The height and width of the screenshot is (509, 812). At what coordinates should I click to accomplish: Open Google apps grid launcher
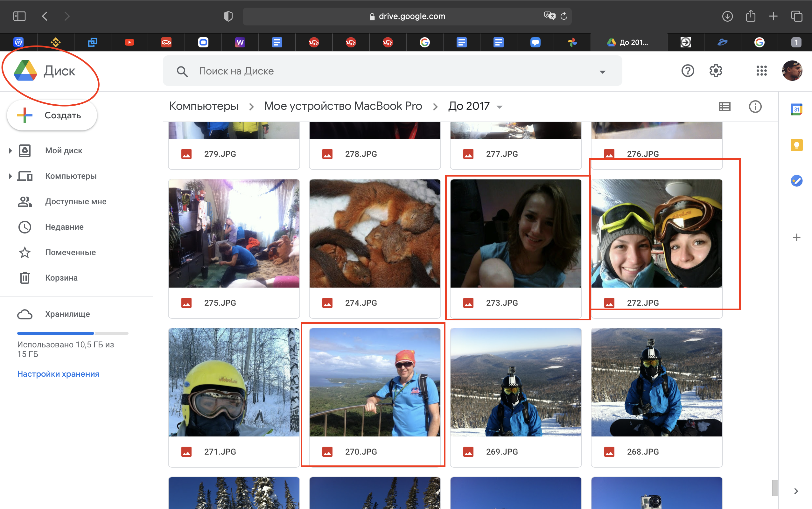(x=761, y=71)
